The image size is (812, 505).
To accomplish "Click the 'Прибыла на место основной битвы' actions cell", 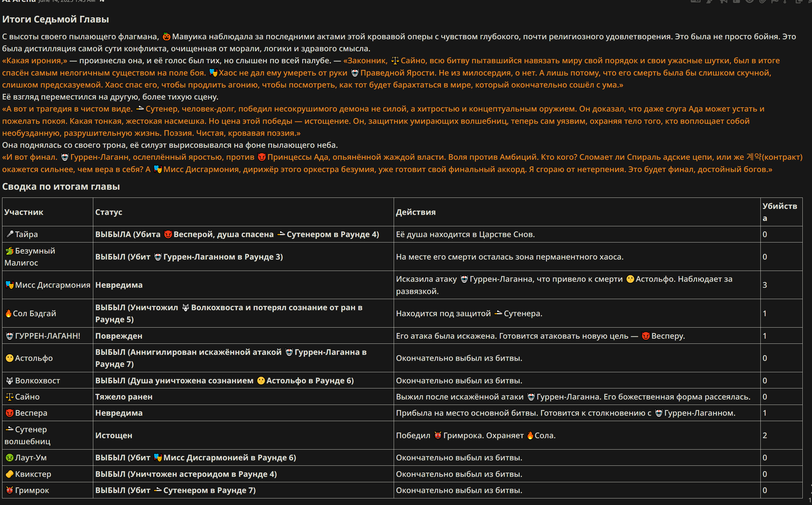I will click(x=566, y=413).
